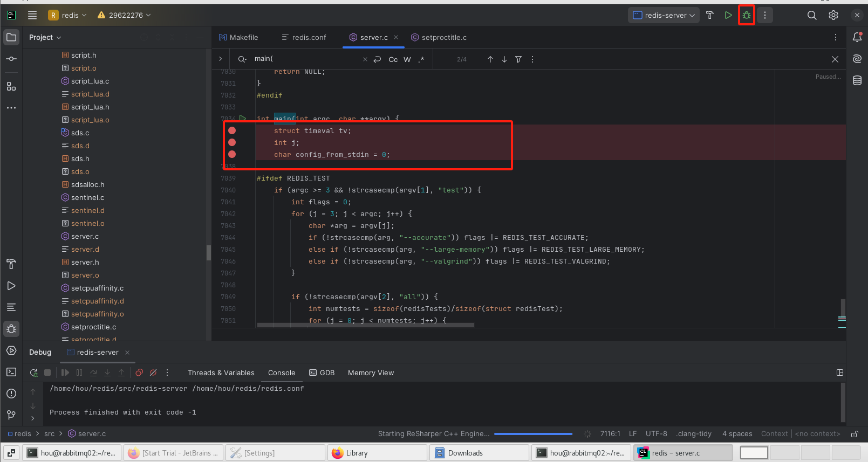Open more run actions vertical dots

765,15
